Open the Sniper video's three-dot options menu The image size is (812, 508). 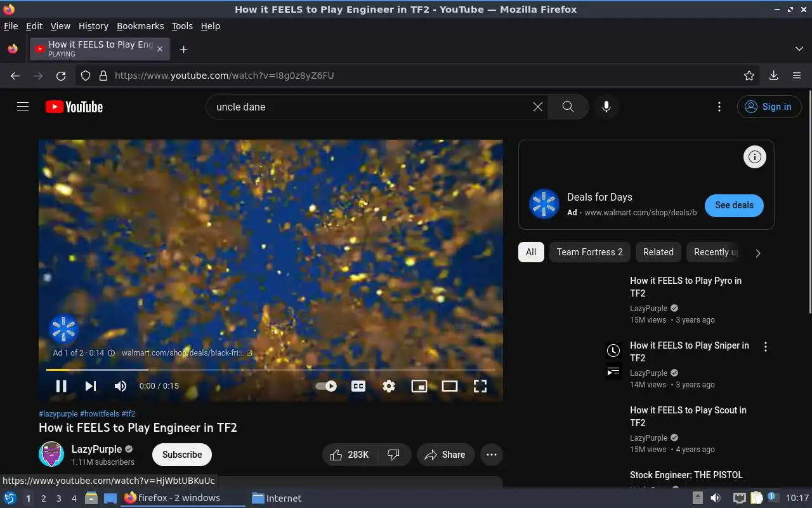click(x=766, y=347)
